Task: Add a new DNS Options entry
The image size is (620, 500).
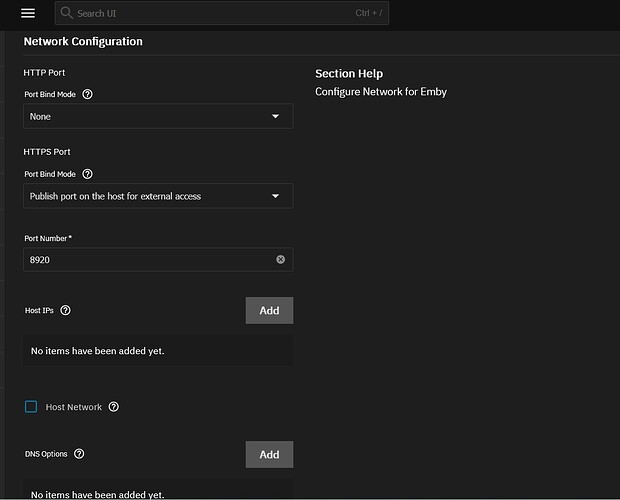Action: coord(269,454)
